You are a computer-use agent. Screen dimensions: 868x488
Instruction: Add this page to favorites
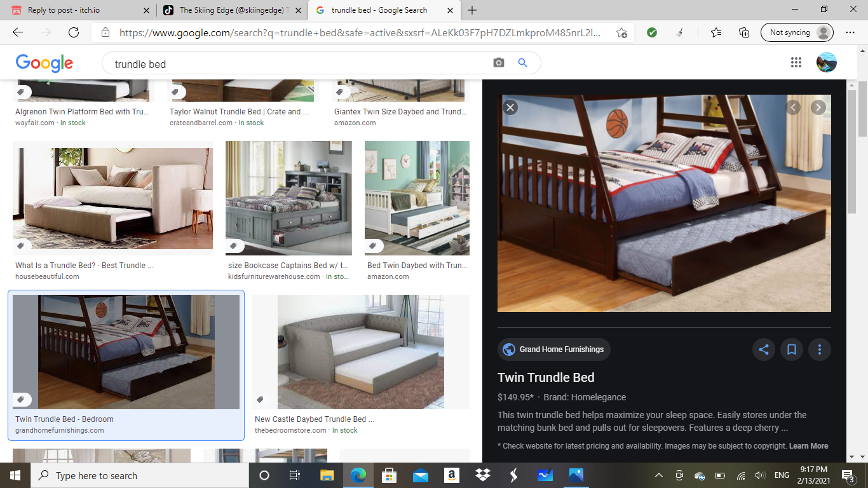(x=621, y=33)
